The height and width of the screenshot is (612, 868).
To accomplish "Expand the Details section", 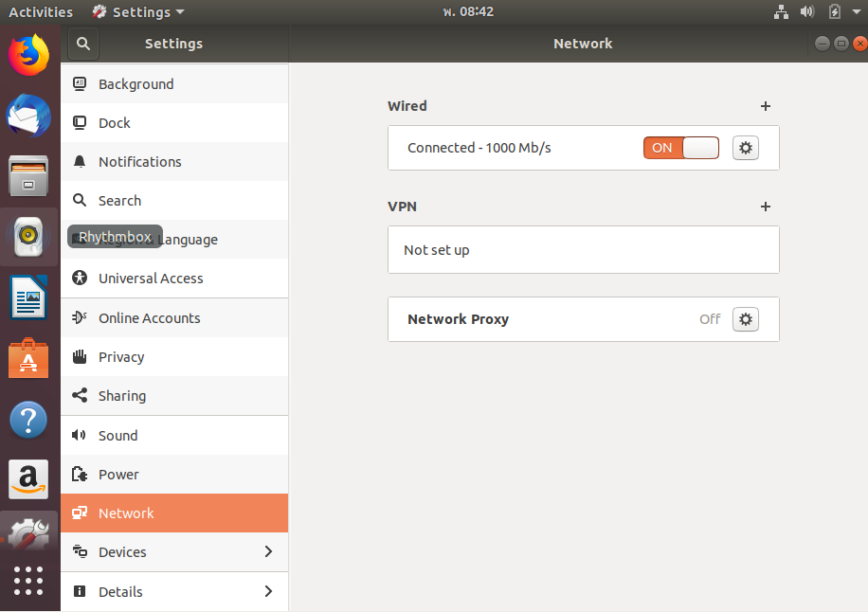I will pyautogui.click(x=120, y=591).
